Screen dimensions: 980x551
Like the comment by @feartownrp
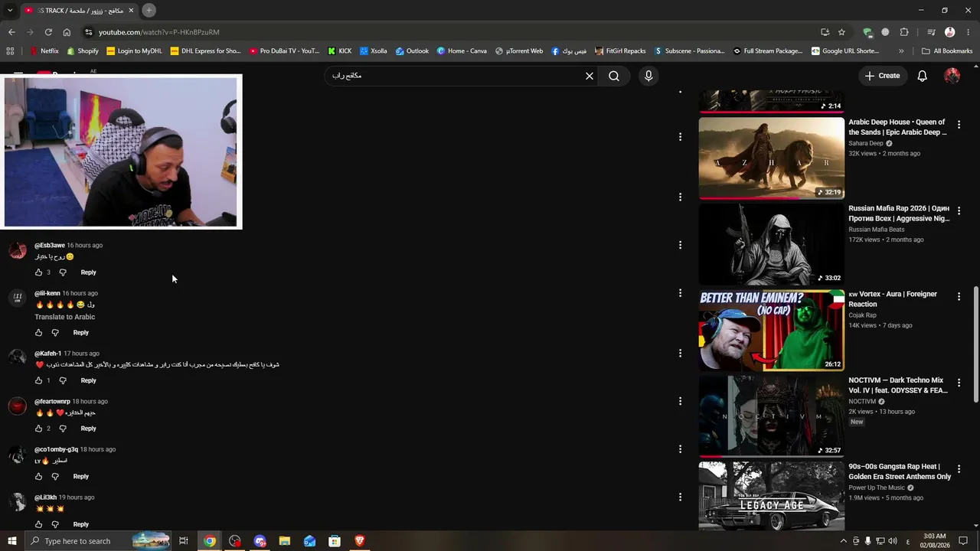point(38,429)
